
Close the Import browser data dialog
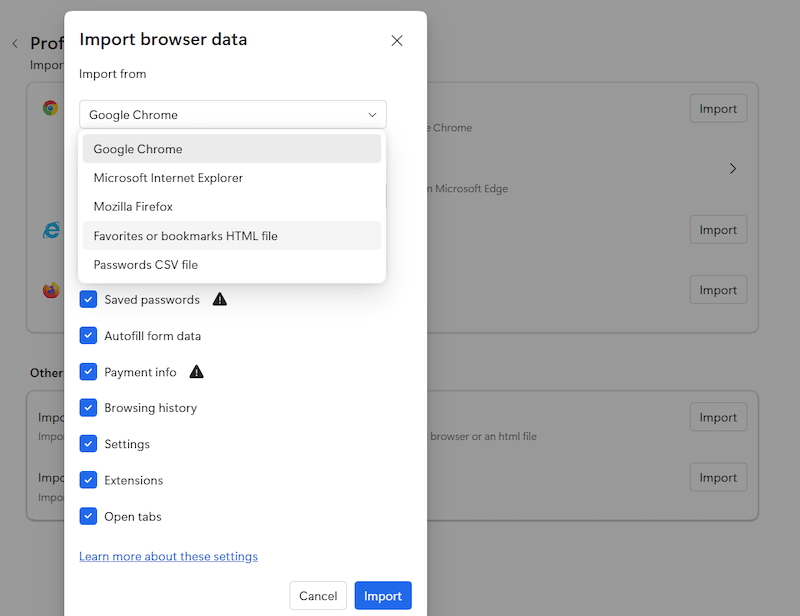click(397, 40)
